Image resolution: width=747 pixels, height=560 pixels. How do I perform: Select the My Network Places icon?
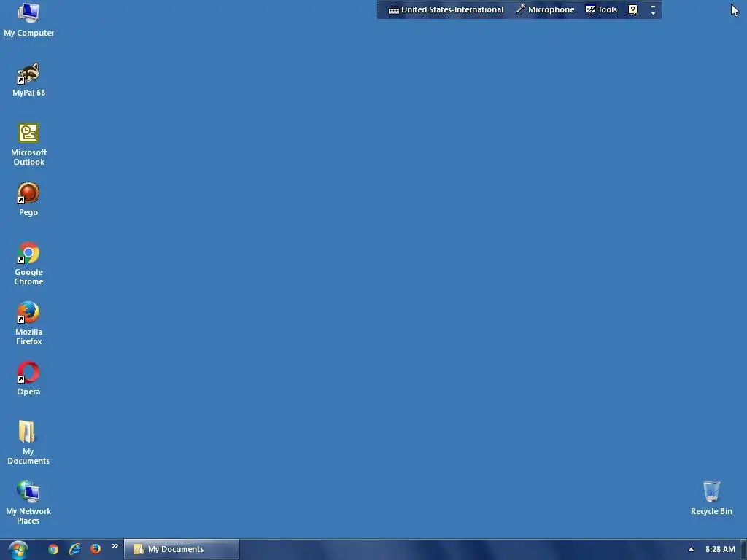point(28,503)
